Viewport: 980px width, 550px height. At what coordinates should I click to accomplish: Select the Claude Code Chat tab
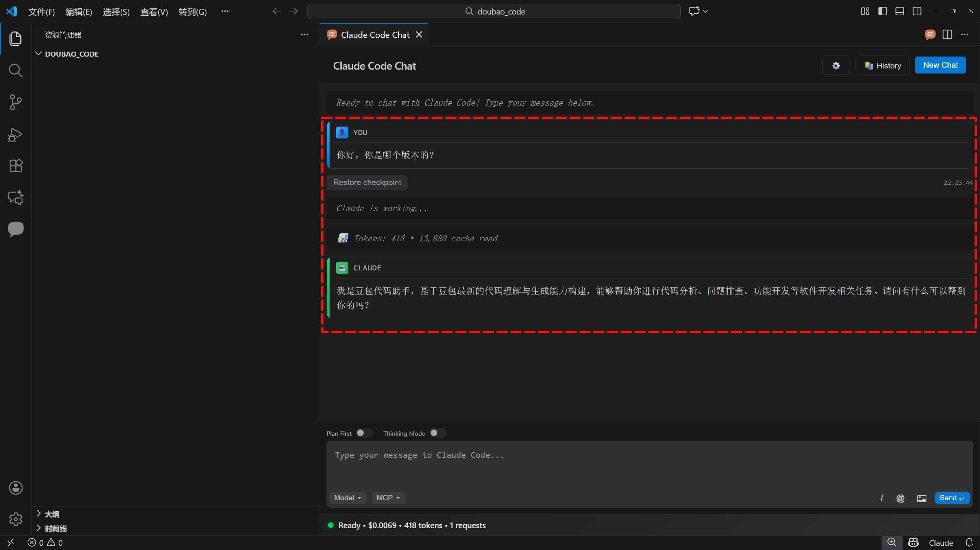point(375,35)
